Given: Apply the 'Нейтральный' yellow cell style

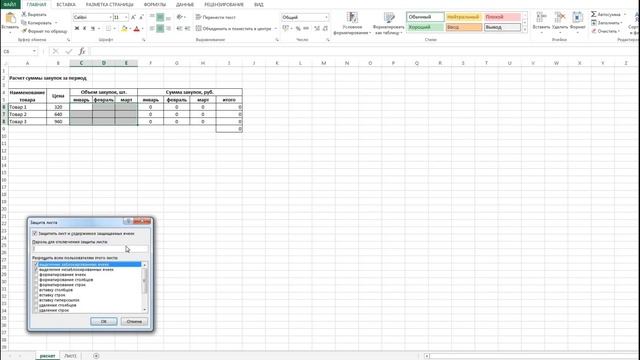Looking at the screenshot, I should (x=464, y=17).
